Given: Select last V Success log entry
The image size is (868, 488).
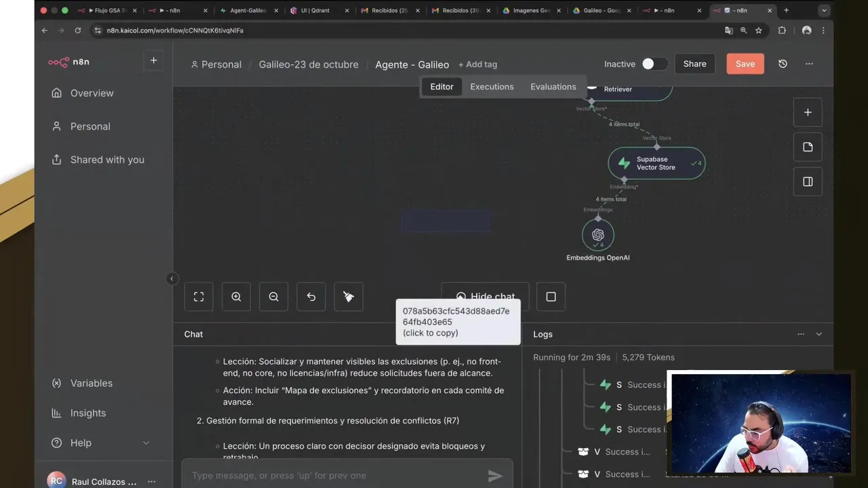Looking at the screenshot, I should pos(616,474).
